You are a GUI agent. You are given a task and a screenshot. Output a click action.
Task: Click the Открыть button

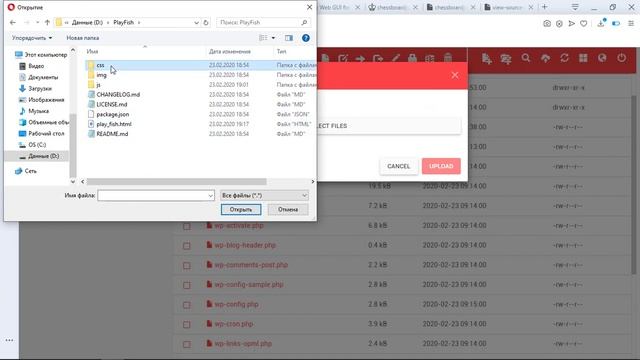click(241, 209)
